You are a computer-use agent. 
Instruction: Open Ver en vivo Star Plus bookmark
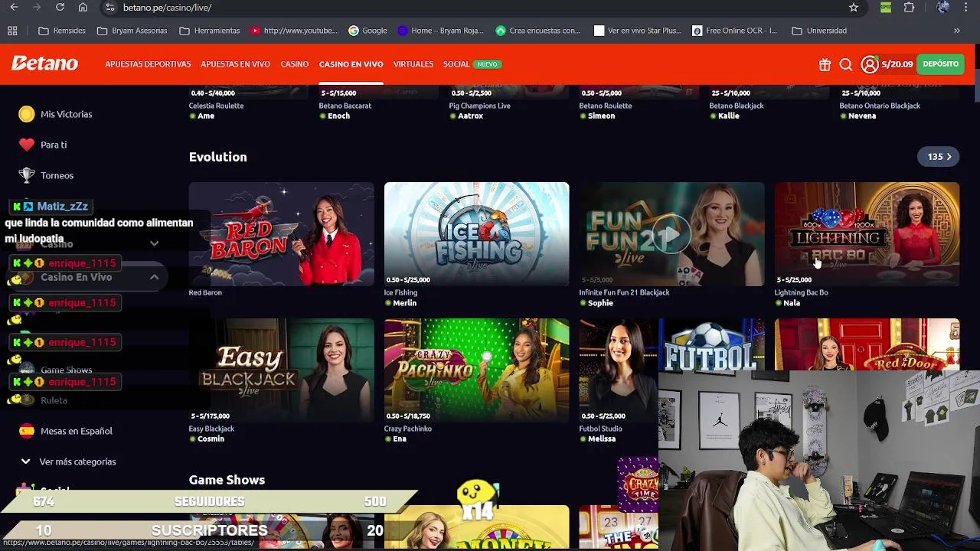638,31
